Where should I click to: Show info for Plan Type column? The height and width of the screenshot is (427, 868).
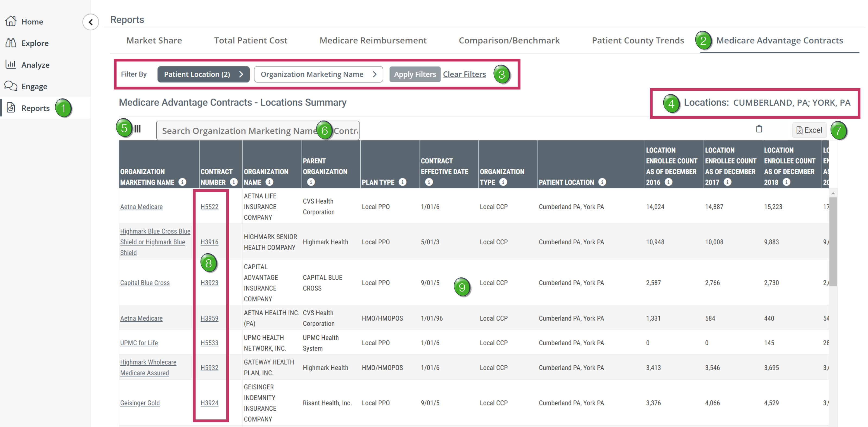(402, 182)
